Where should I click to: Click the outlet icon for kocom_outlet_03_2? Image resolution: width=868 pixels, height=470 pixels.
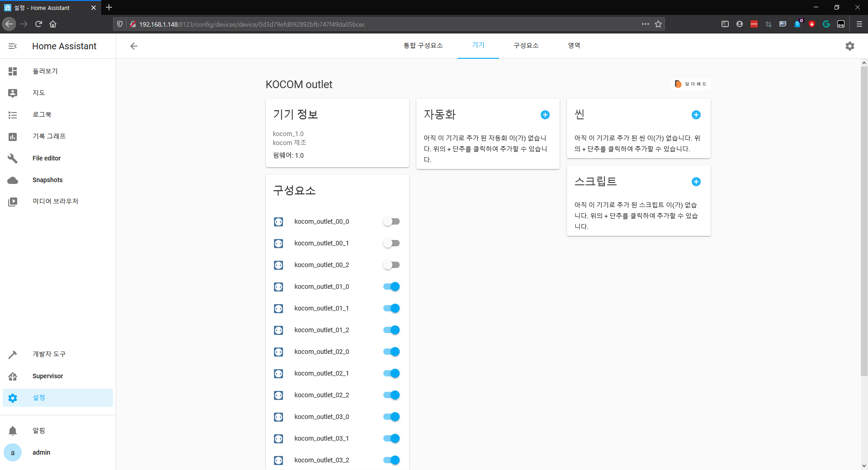click(278, 461)
